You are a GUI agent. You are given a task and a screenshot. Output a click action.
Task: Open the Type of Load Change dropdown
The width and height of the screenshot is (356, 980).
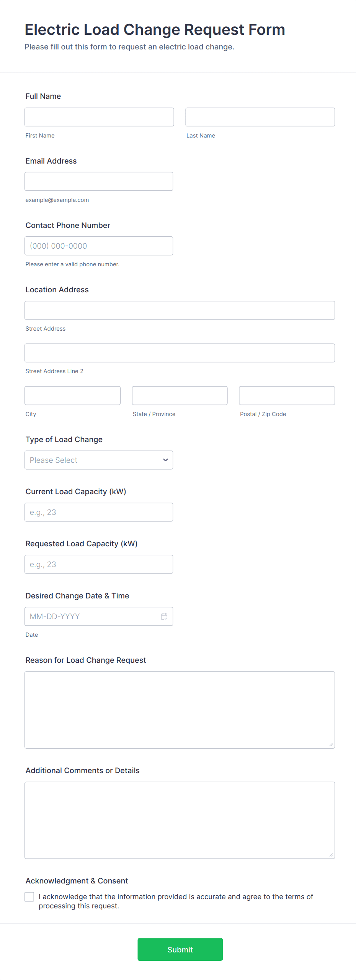(x=99, y=460)
